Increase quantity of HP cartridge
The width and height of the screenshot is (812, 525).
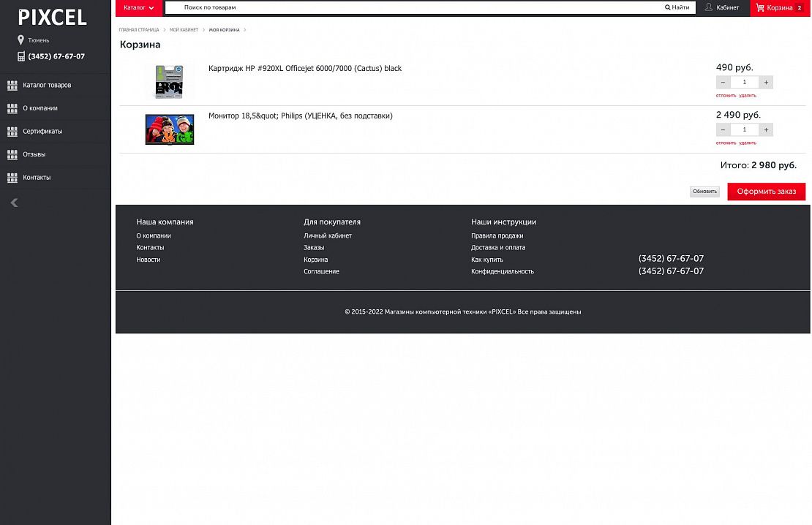coord(766,82)
